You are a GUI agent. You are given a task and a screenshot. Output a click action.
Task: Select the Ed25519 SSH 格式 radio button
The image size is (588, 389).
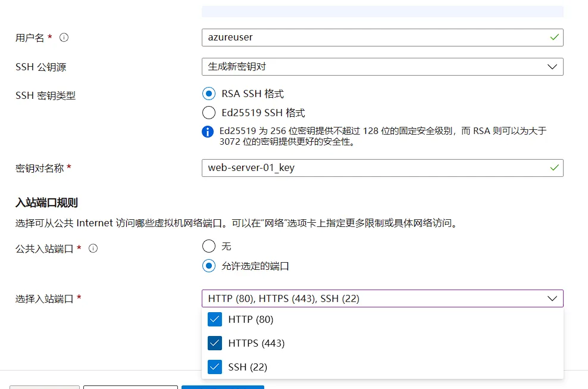[x=209, y=113]
